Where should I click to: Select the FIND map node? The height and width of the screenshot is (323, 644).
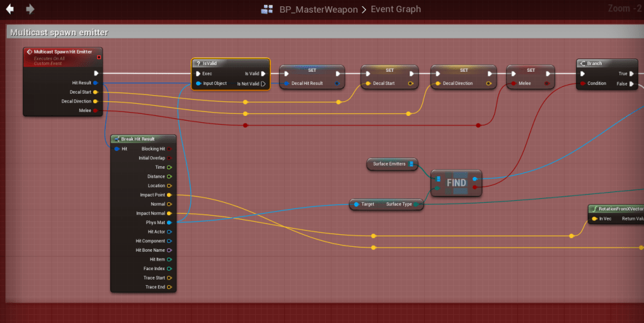point(456,183)
